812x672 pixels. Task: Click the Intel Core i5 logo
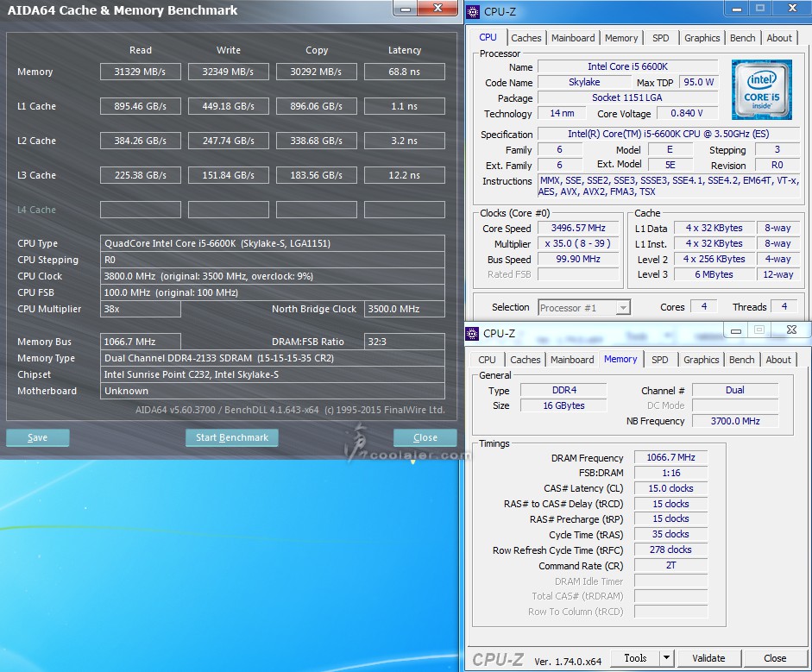coord(761,90)
